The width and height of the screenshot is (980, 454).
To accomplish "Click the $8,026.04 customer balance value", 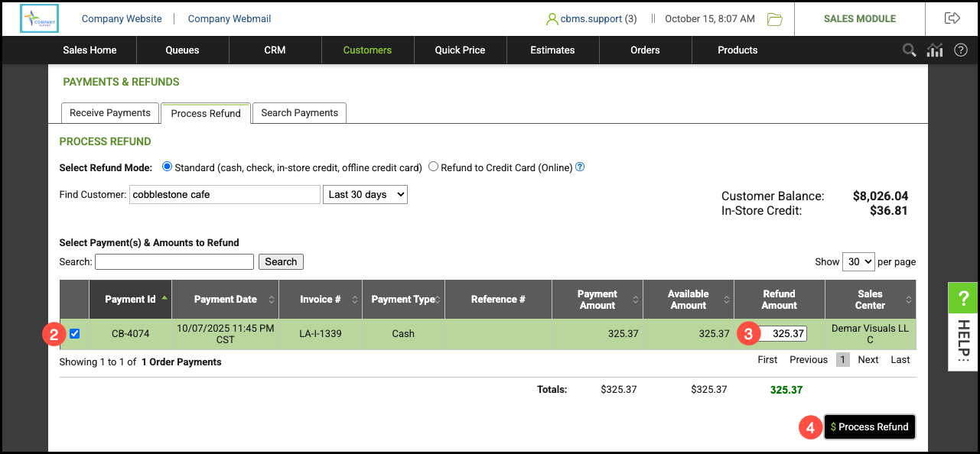I will click(x=880, y=196).
